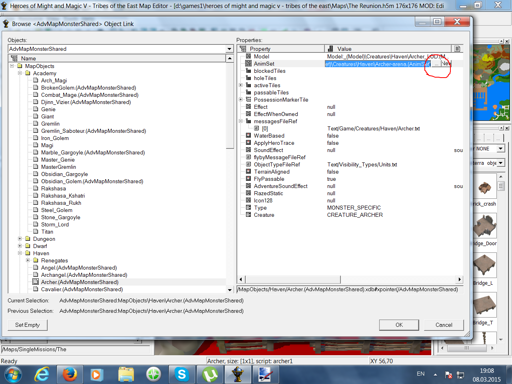Expand the PossessionMarkerTile property
The width and height of the screenshot is (512, 384).
click(241, 100)
